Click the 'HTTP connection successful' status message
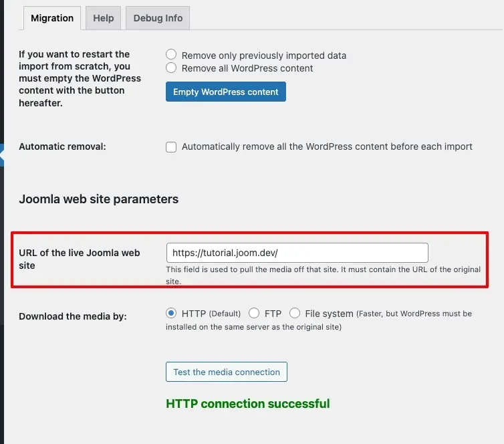Viewport: 504px width, 444px height. pos(247,403)
